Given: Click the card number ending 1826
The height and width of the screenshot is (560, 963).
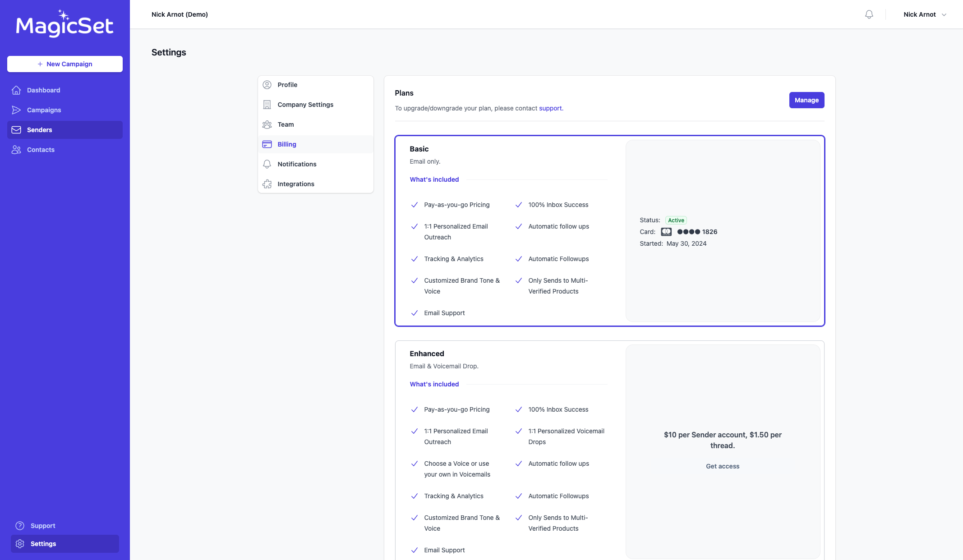Looking at the screenshot, I should point(697,232).
